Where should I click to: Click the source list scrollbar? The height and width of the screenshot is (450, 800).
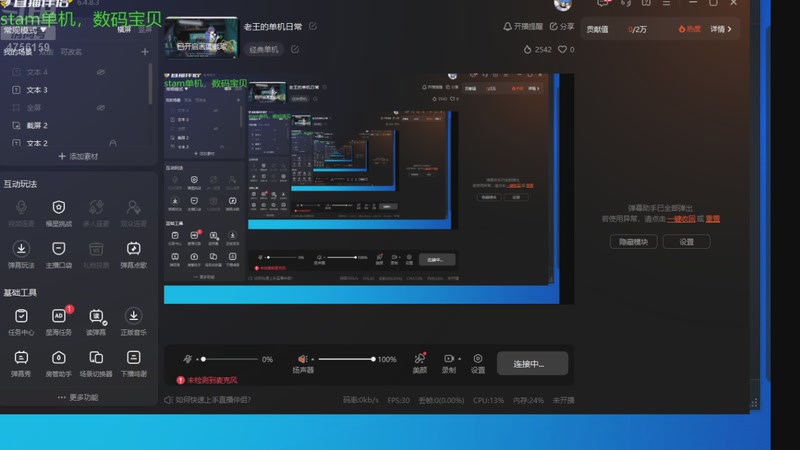tap(151, 84)
